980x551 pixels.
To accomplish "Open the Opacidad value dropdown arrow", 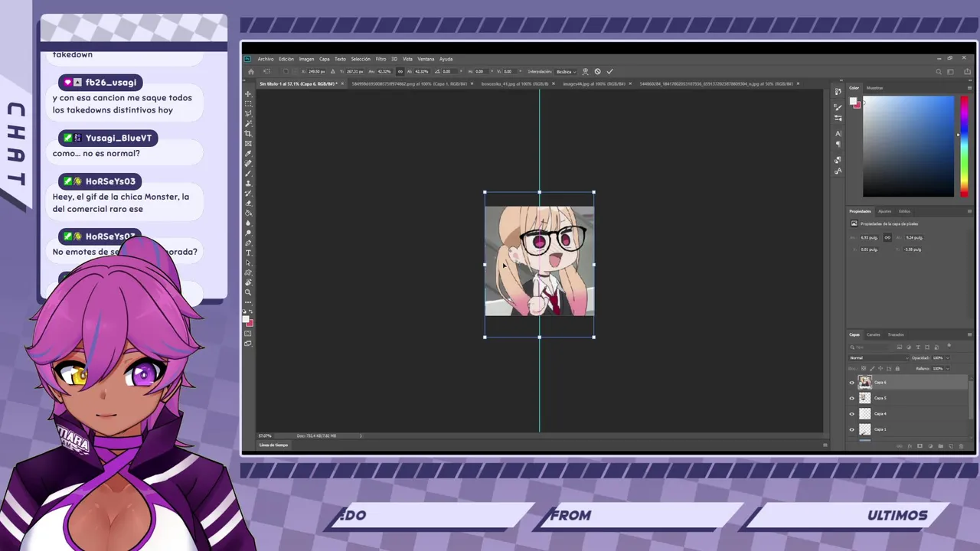I will point(948,358).
